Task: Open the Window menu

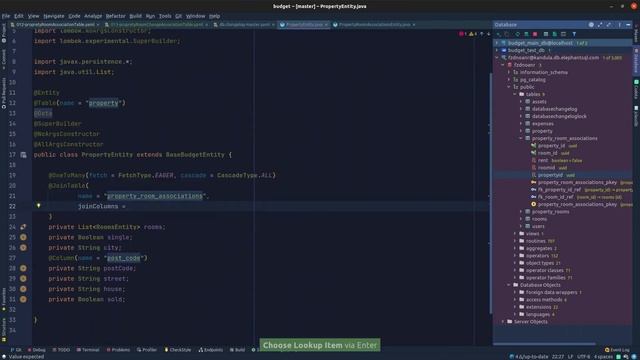Action: 196,16
